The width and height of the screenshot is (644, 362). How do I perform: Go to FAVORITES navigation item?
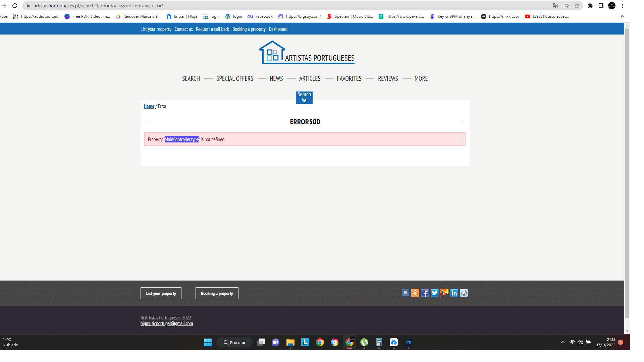point(349,78)
